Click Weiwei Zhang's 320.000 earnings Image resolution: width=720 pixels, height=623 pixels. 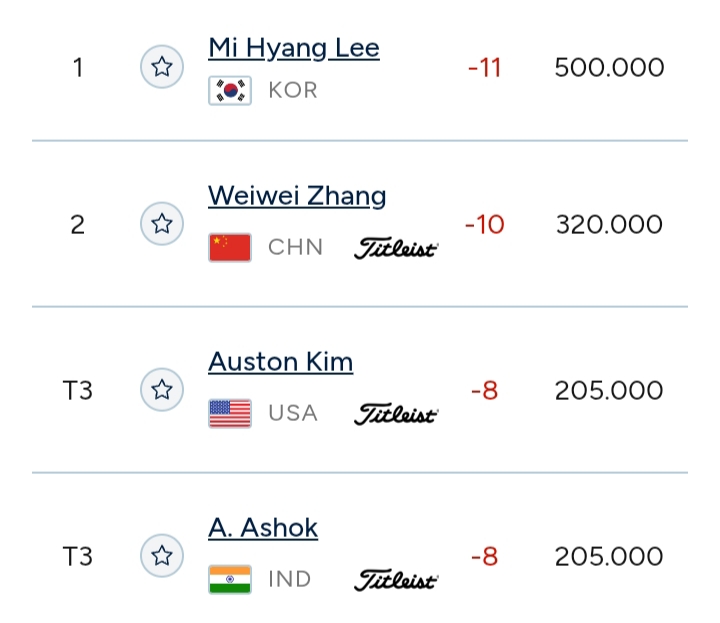tap(609, 224)
